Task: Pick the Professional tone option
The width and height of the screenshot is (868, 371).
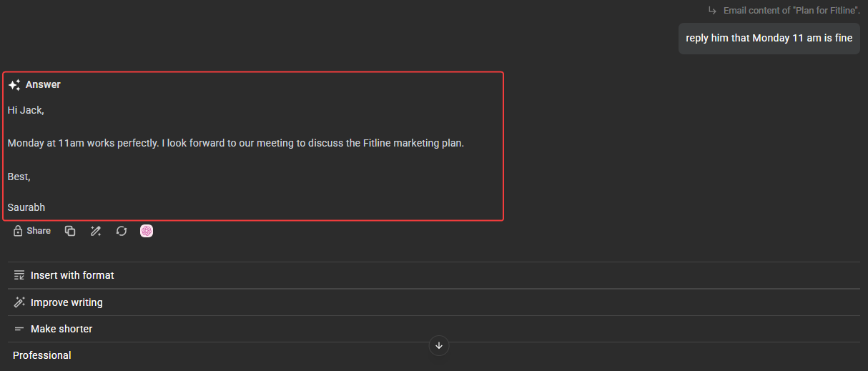Action: click(x=42, y=355)
